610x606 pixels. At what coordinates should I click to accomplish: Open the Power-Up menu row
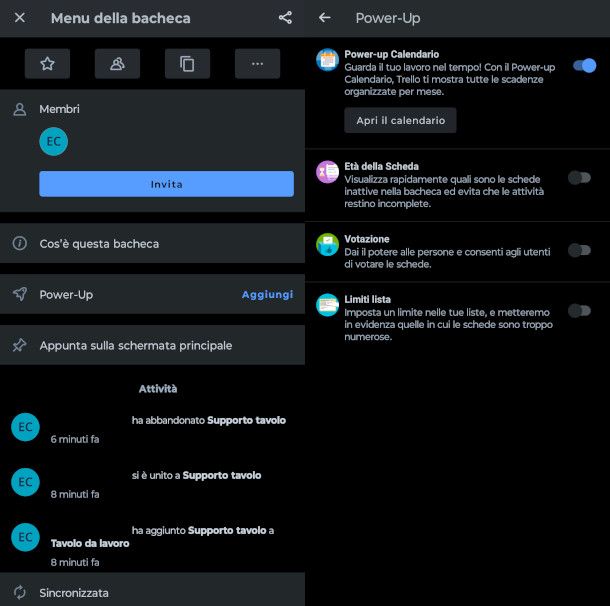152,294
